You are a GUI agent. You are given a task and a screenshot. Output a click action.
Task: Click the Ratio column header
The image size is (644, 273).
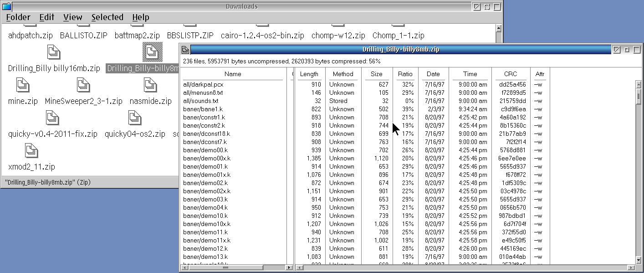(405, 74)
